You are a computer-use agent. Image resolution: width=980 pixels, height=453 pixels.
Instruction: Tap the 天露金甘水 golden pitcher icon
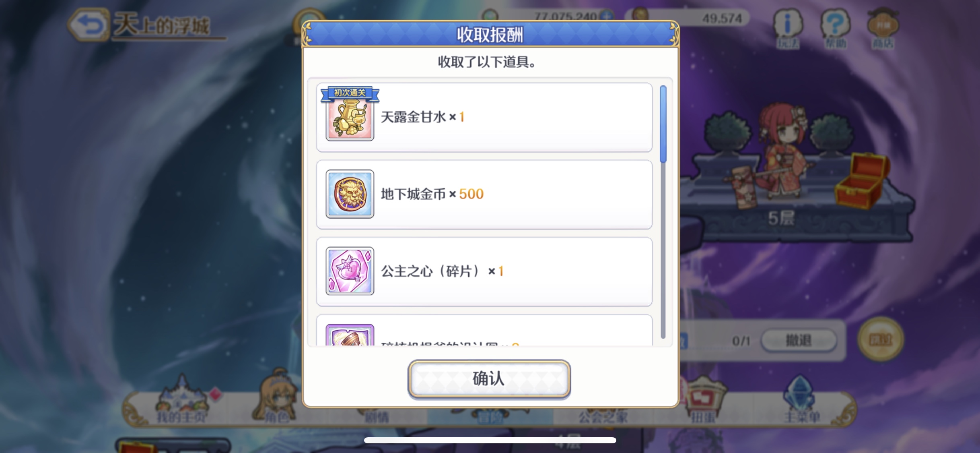tap(350, 118)
